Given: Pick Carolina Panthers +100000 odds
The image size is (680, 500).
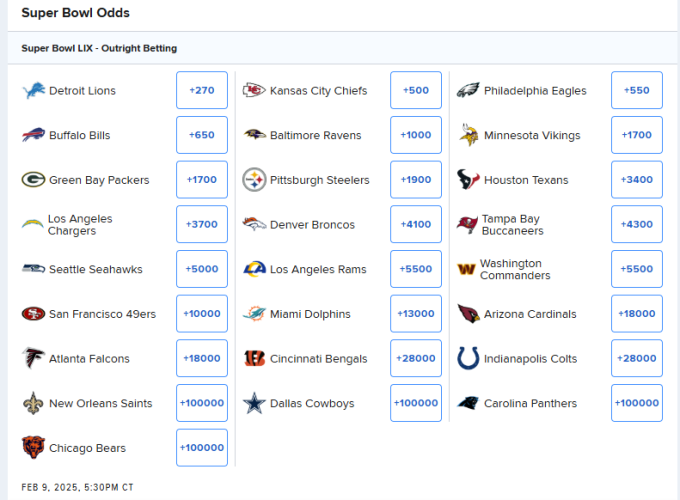Looking at the screenshot, I should pos(637,403).
